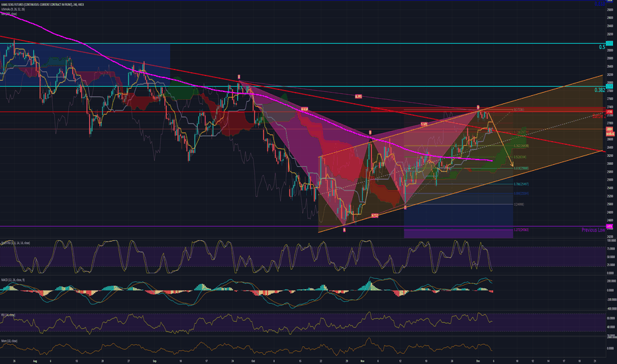
Task: Click the red Battle Z price tag
Action: pyautogui.click(x=610, y=112)
